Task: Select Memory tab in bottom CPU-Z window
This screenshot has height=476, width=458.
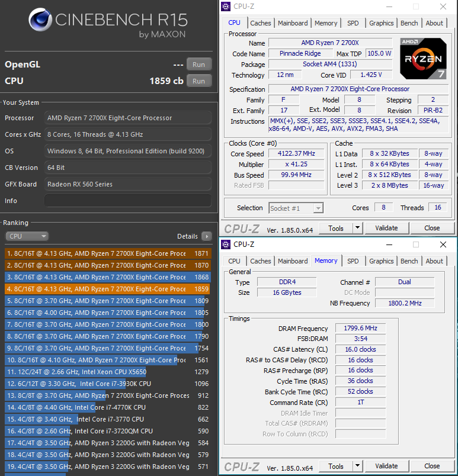Action: tap(326, 260)
